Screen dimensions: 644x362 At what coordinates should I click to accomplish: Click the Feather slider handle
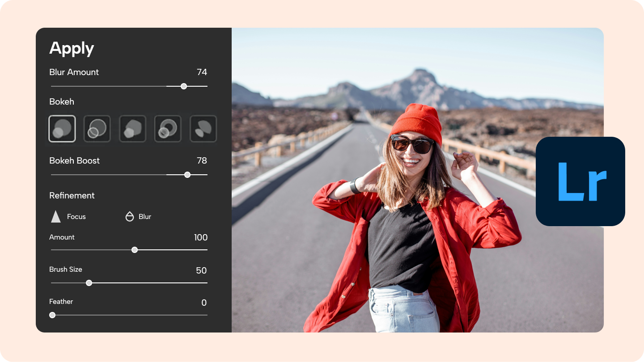(52, 315)
